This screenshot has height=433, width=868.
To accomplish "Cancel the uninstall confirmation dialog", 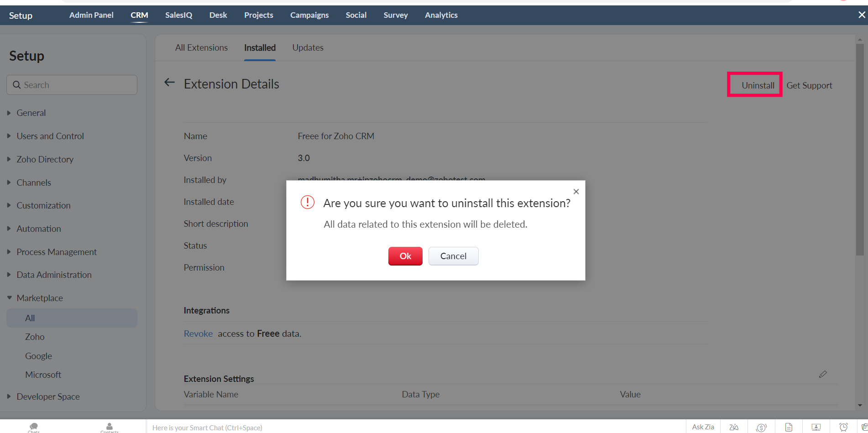I will point(453,256).
